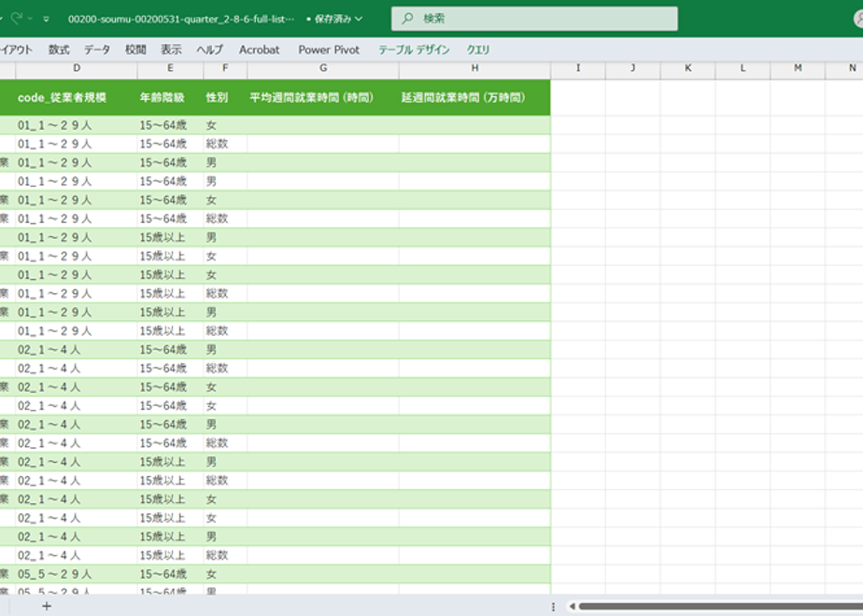Open the 数式 ribbon tab

(59, 49)
